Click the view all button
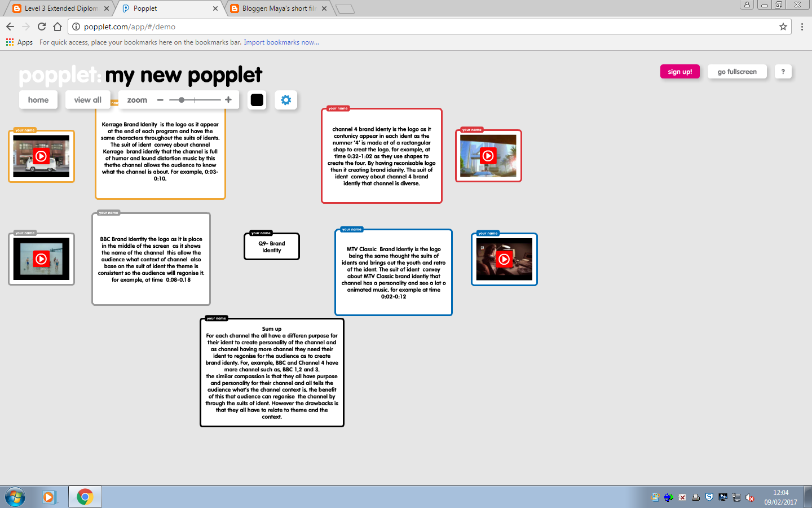Viewport: 812px width, 508px height. pyautogui.click(x=87, y=100)
